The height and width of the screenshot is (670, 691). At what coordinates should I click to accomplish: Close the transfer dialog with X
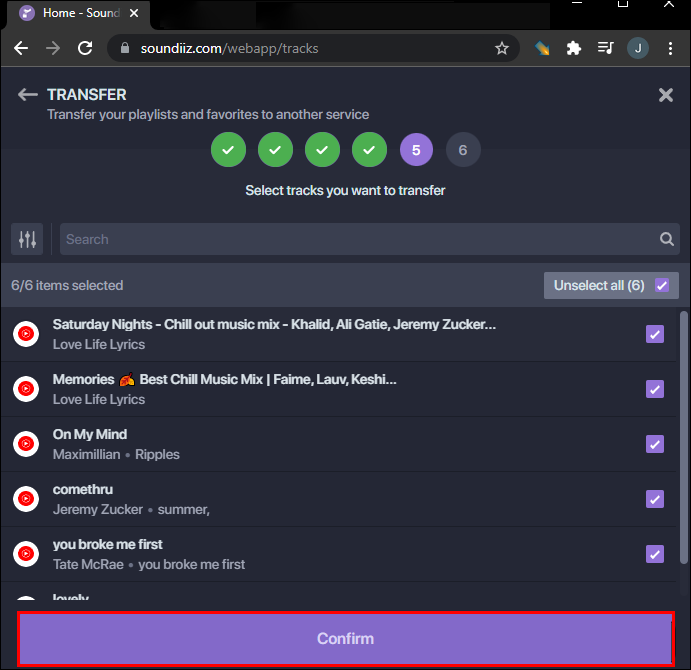pos(666,95)
